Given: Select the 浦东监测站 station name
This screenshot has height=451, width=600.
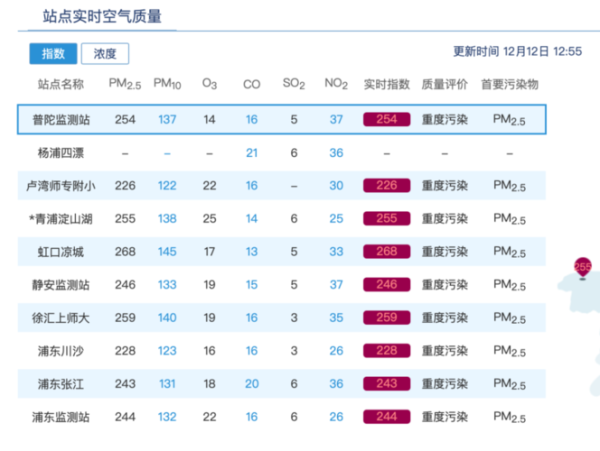Looking at the screenshot, I should click(60, 417).
